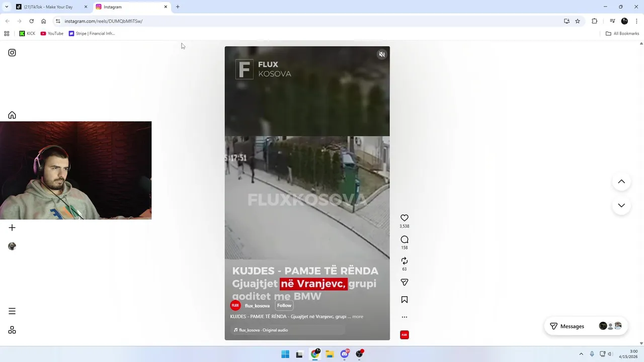Open Chrome profile avatar
The width and height of the screenshot is (644, 362).
click(624, 21)
